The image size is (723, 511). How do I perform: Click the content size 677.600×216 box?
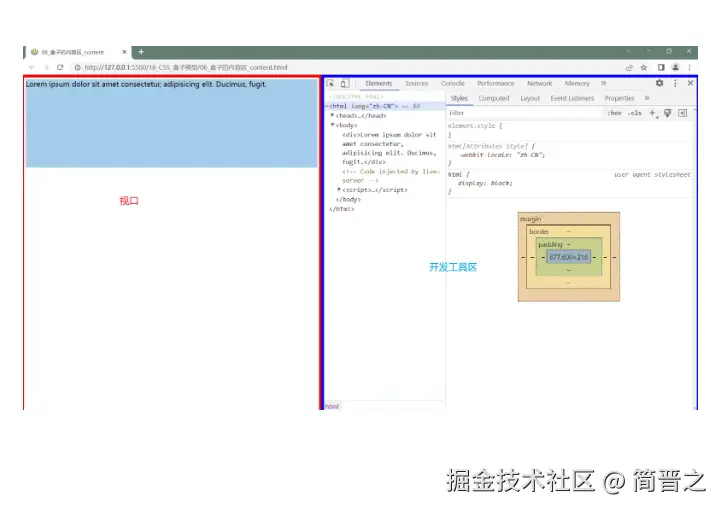(x=569, y=257)
